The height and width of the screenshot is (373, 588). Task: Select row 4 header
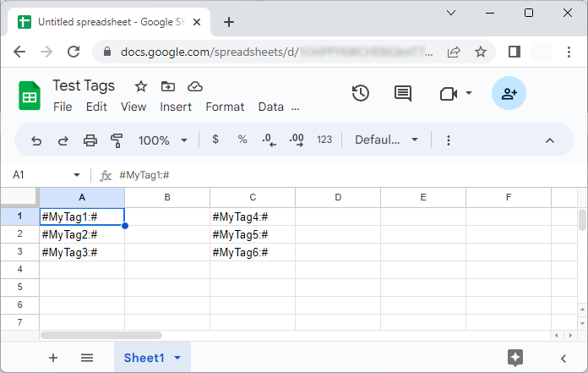(20, 270)
